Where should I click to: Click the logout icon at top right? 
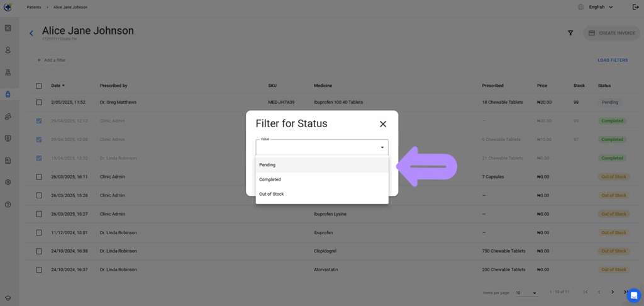click(x=636, y=7)
